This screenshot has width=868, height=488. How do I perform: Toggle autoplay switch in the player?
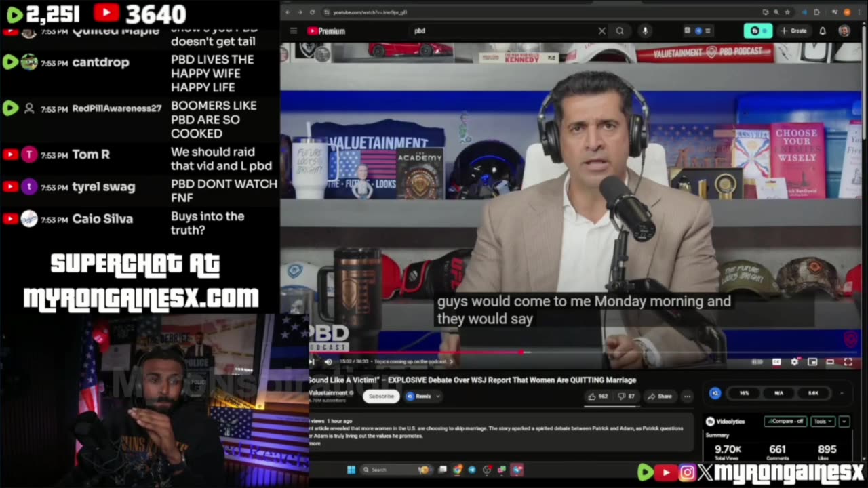(757, 362)
